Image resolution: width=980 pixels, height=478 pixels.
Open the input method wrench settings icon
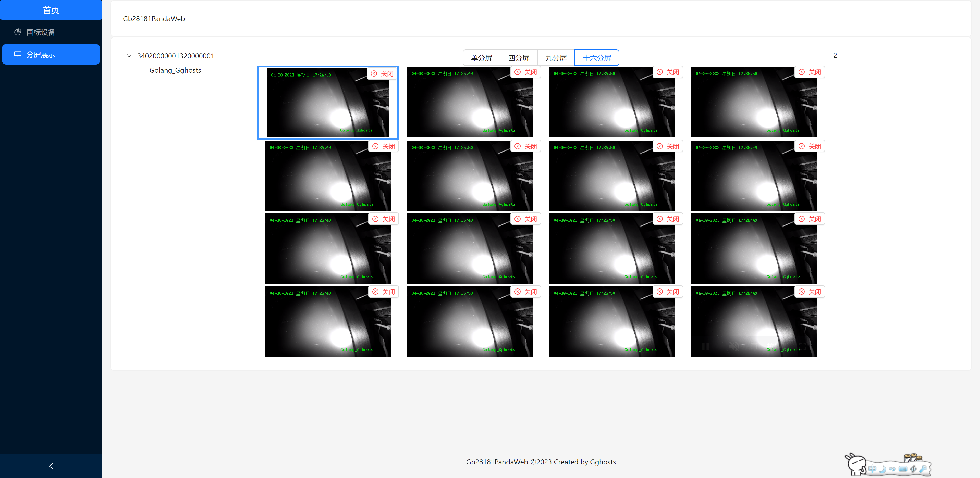click(923, 469)
